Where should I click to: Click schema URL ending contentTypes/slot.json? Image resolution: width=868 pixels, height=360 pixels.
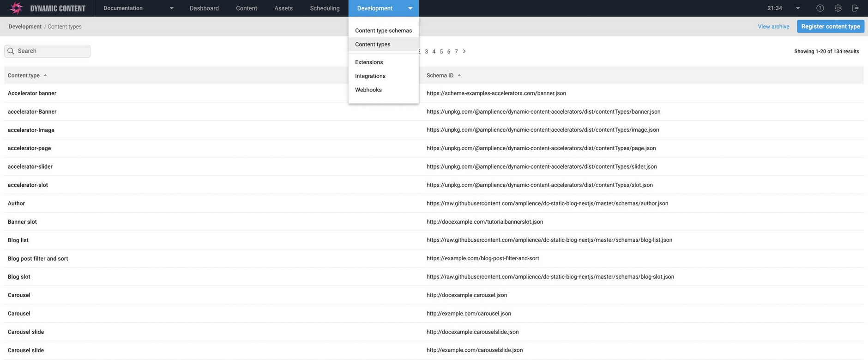click(540, 185)
